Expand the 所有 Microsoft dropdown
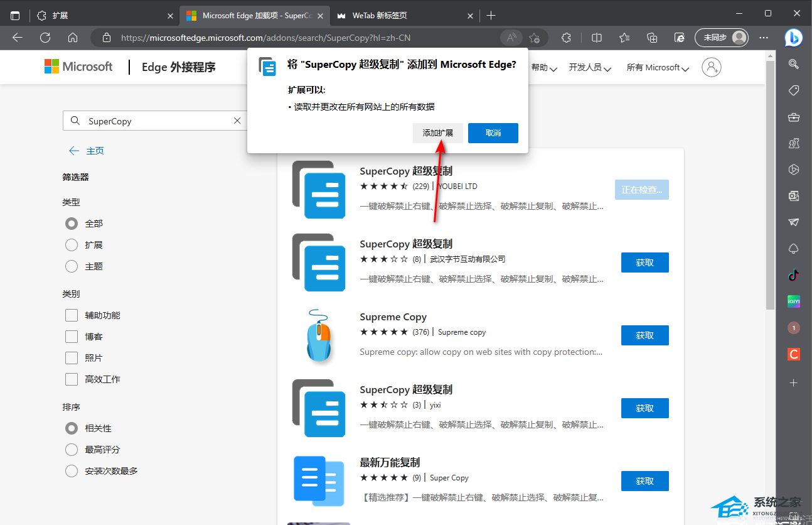 [658, 67]
